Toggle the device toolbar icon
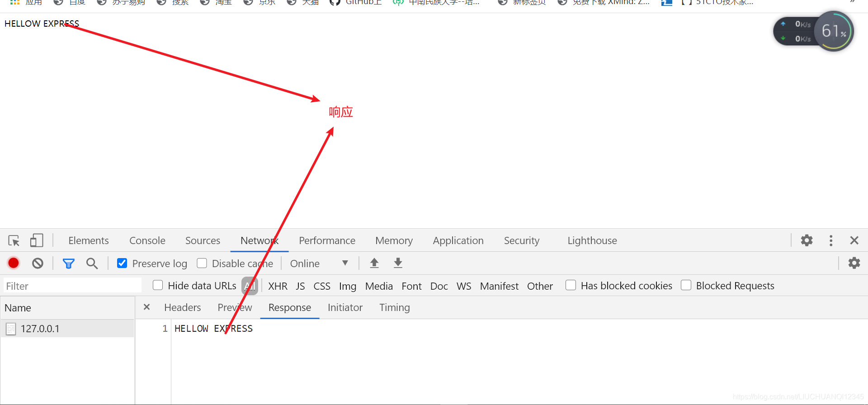The image size is (868, 405). click(x=37, y=240)
